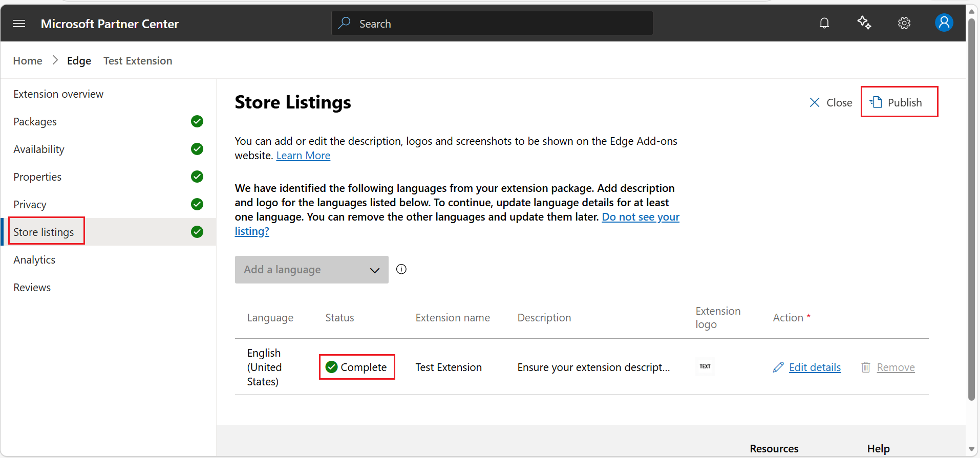Image resolution: width=980 pixels, height=458 pixels.
Task: Click the Edit details pencil icon
Action: (x=778, y=367)
